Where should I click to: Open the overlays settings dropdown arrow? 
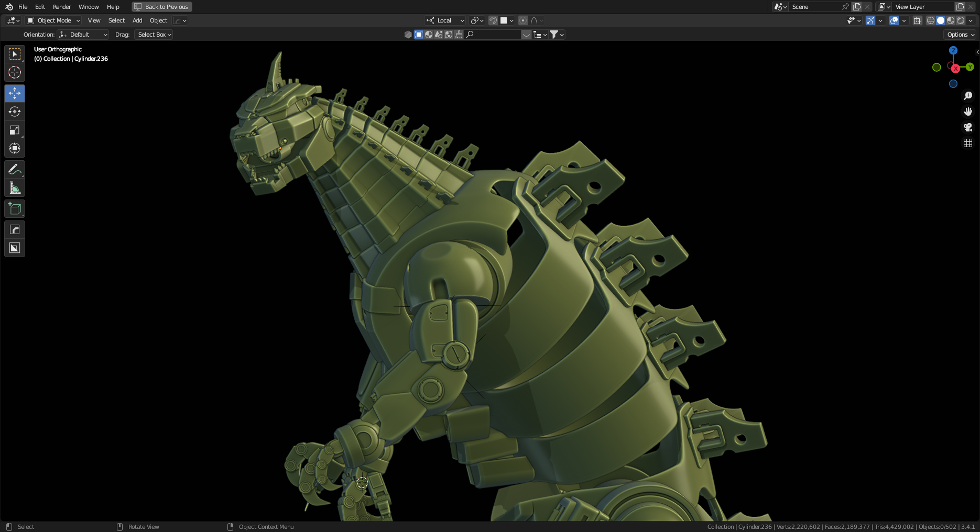click(904, 20)
